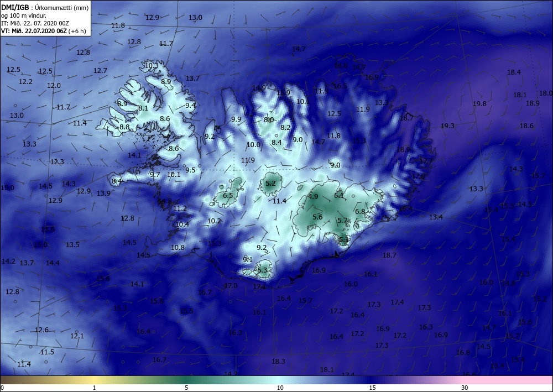Click the map value "17.7"
The height and width of the screenshot is (392, 553).
click(x=426, y=161)
